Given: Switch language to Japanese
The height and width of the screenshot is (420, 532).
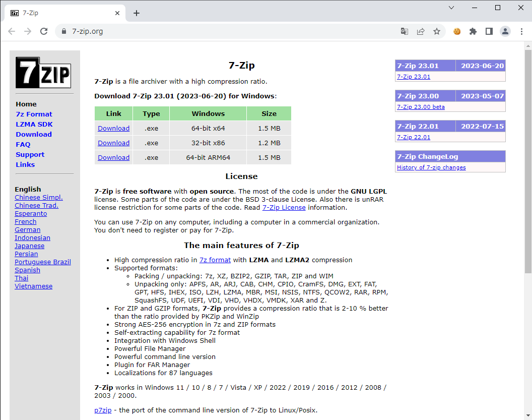Looking at the screenshot, I should [x=30, y=246].
